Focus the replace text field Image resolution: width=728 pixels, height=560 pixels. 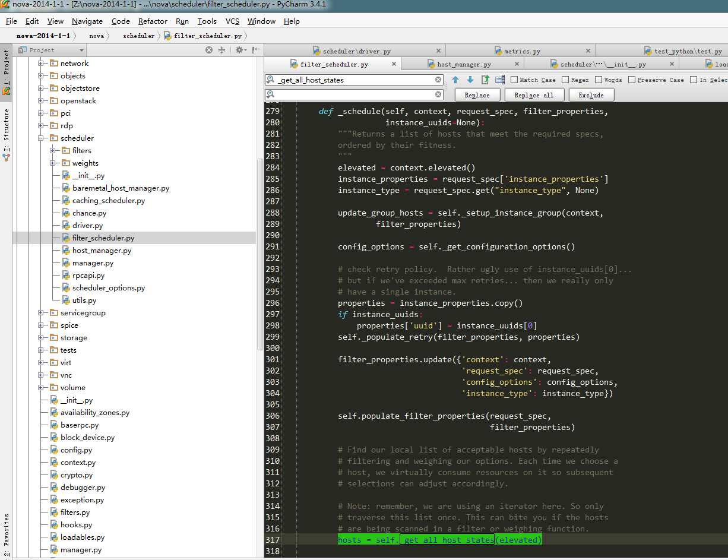point(355,94)
